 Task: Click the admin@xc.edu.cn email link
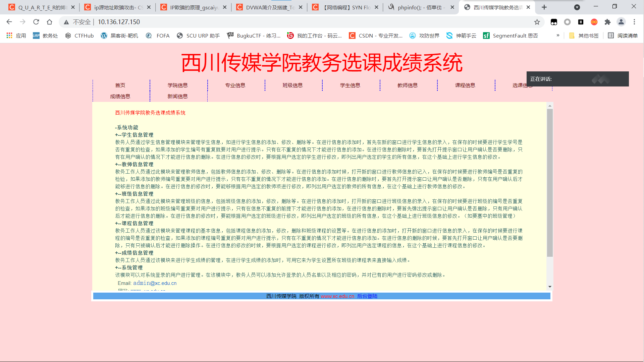click(155, 283)
